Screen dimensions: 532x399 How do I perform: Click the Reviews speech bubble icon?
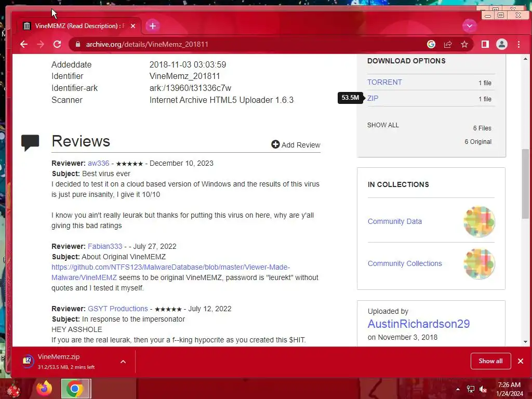30,142
